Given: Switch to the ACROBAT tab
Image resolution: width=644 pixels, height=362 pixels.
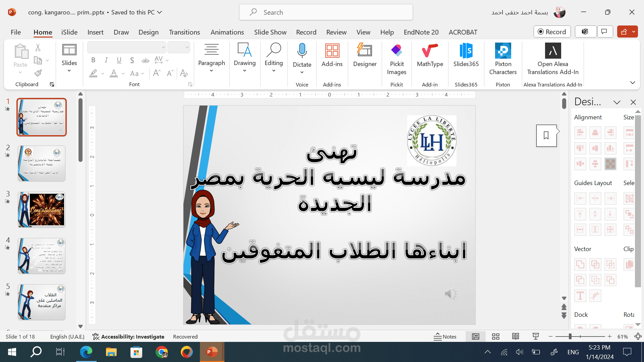Looking at the screenshot, I should coord(463,32).
